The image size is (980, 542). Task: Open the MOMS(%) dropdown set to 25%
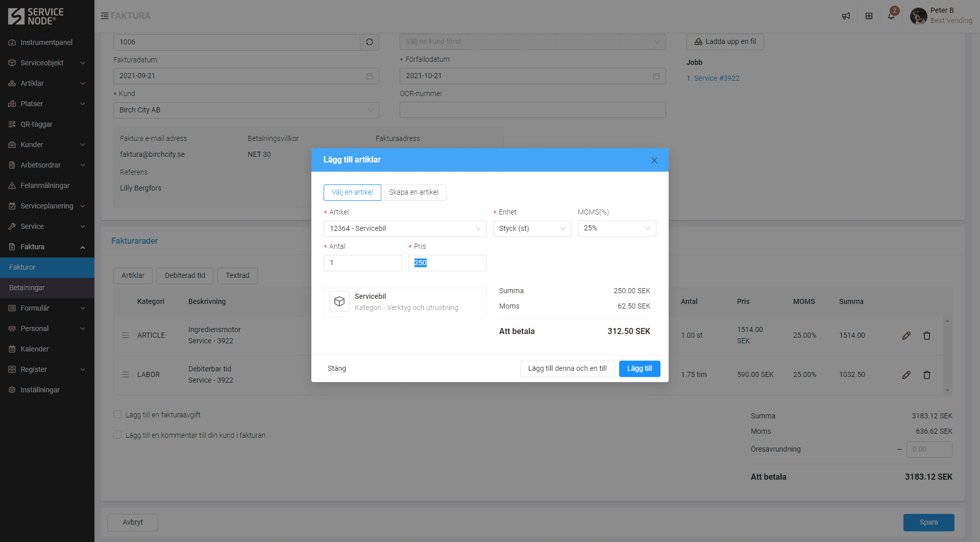617,228
